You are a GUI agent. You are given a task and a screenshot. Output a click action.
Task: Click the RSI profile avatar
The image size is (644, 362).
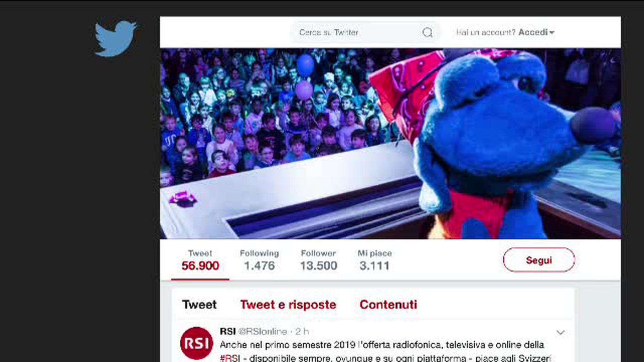(x=197, y=343)
